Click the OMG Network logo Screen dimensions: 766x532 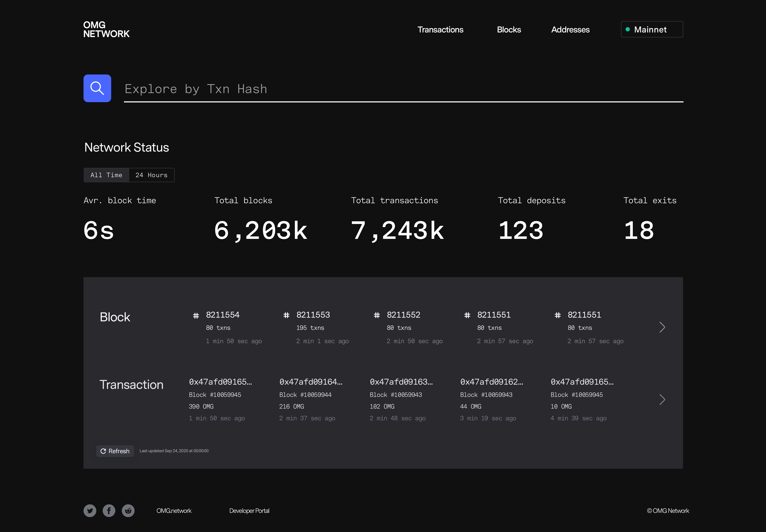[106, 29]
